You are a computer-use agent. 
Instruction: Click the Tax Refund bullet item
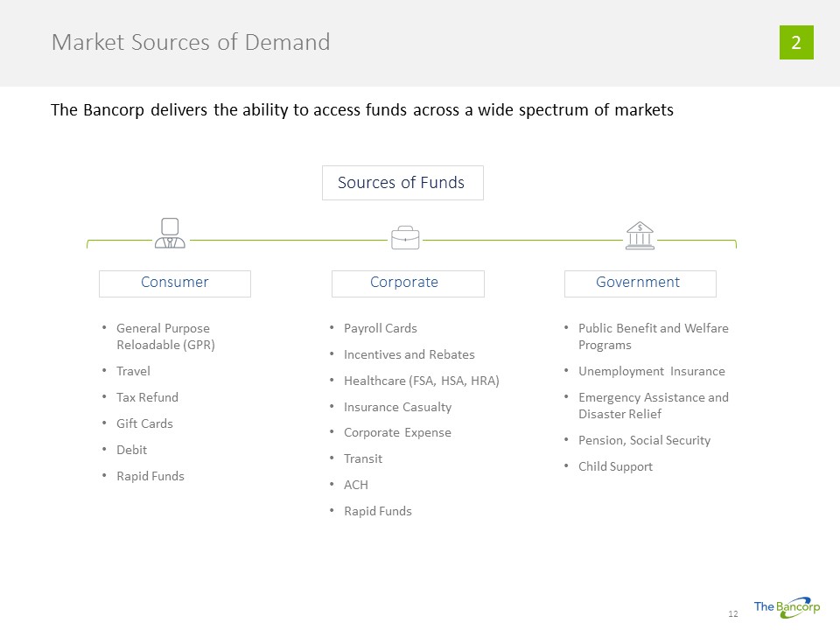click(147, 397)
